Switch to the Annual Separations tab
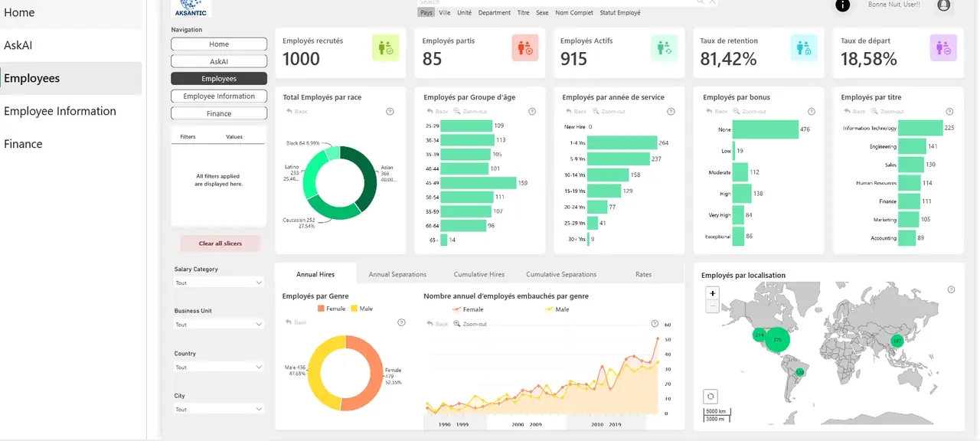Viewport: 980px width, 441px height. [x=397, y=274]
